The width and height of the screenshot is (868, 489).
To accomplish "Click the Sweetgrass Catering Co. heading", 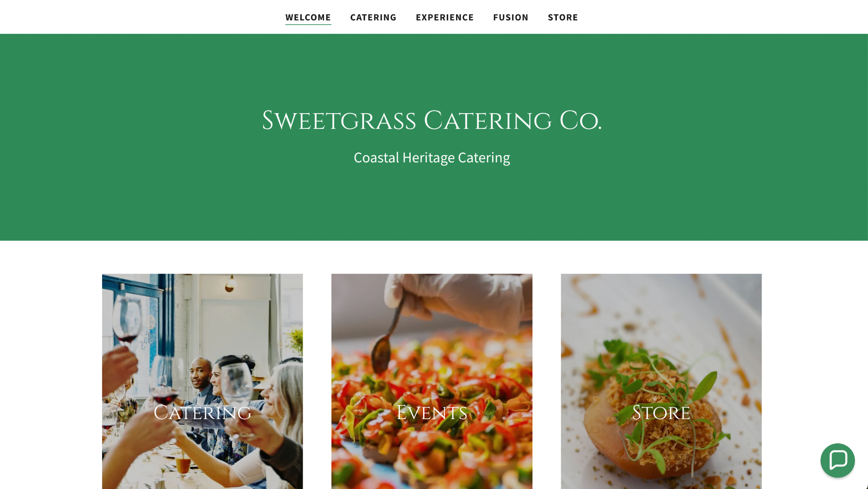I will 432,121.
